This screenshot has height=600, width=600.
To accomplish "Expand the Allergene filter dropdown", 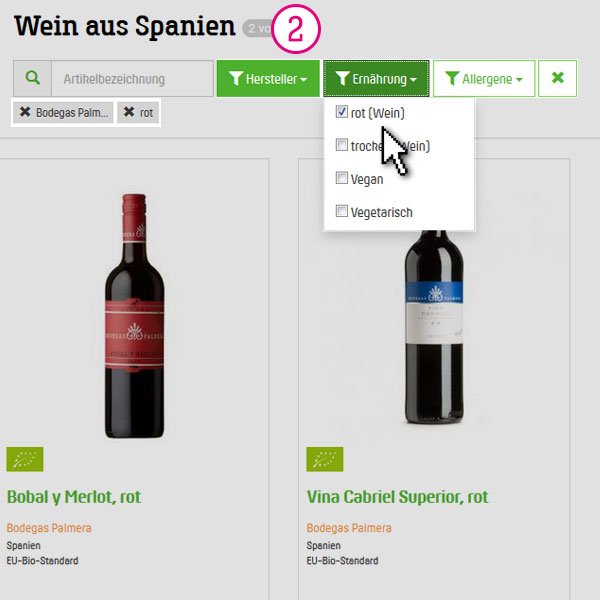I will point(484,78).
